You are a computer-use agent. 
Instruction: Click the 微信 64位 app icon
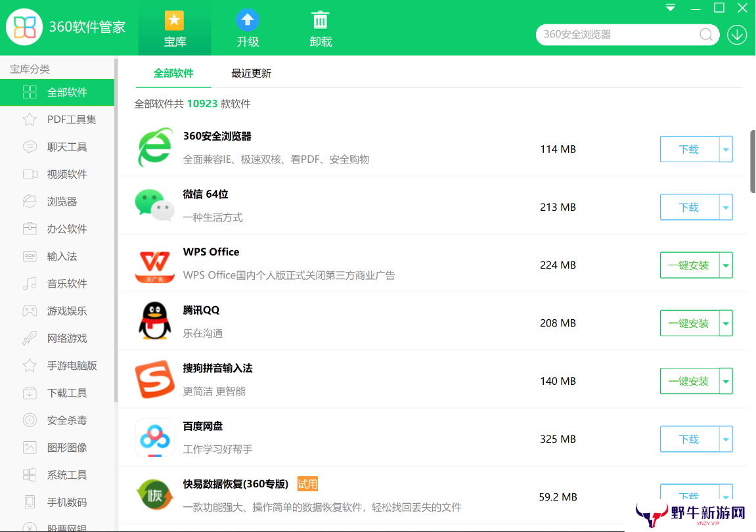(x=154, y=205)
